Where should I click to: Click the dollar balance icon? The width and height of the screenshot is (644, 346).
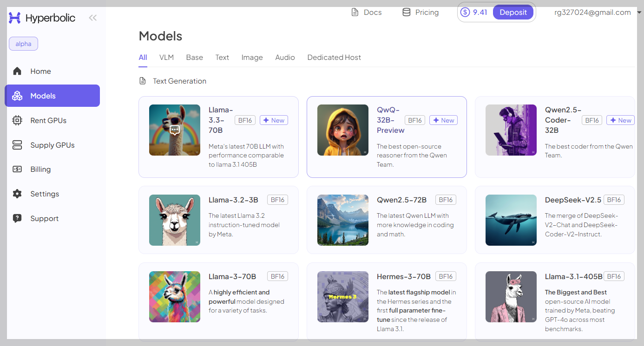(x=465, y=12)
